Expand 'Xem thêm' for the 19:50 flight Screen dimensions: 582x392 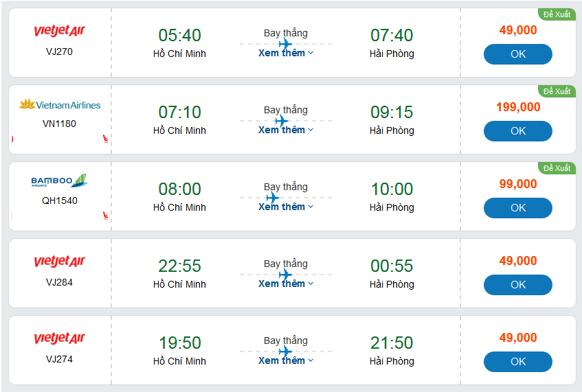pyautogui.click(x=286, y=360)
